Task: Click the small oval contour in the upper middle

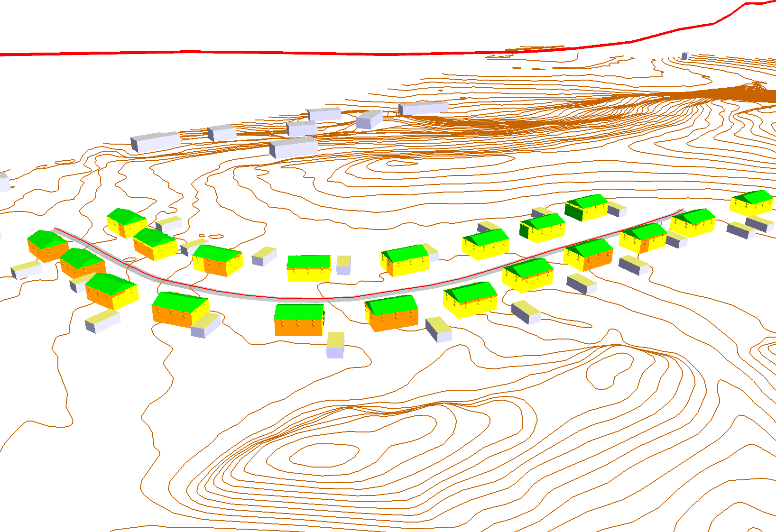Action: pos(403,164)
